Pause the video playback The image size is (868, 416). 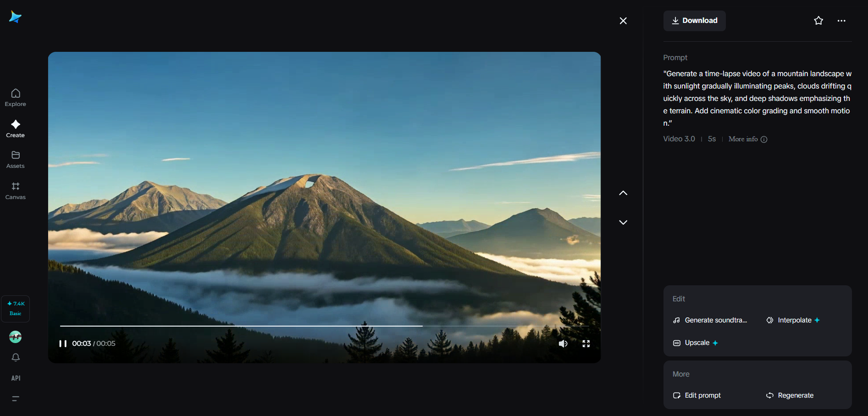(x=62, y=343)
